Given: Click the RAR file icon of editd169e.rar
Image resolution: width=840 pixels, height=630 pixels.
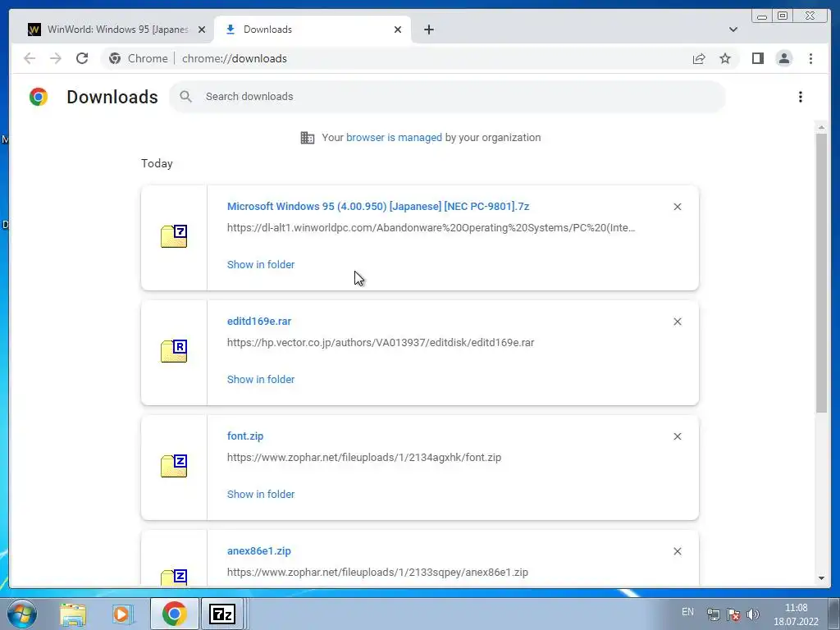Looking at the screenshot, I should tap(174, 351).
